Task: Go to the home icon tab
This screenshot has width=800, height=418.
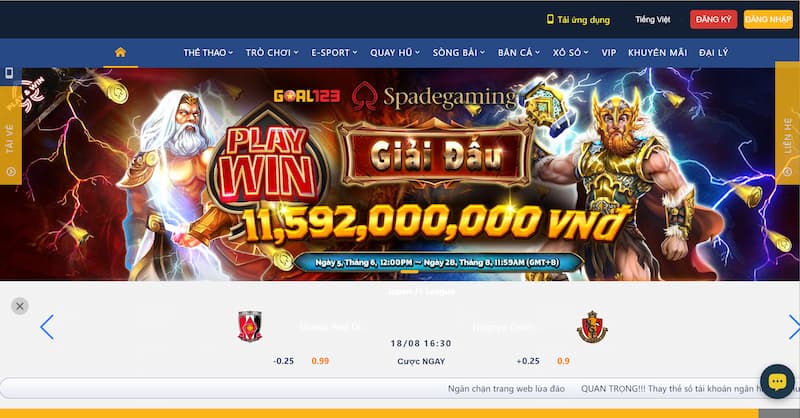Action: tap(120, 52)
